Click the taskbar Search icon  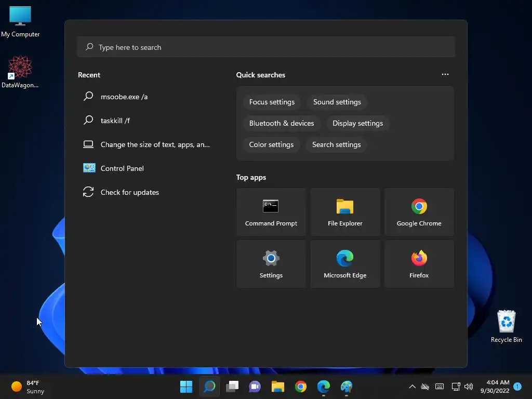tap(209, 387)
